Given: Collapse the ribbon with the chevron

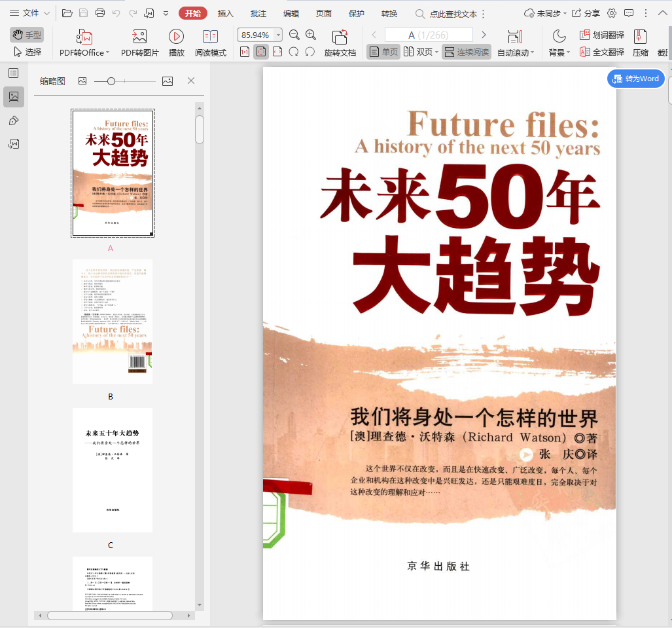Looking at the screenshot, I should point(662,13).
